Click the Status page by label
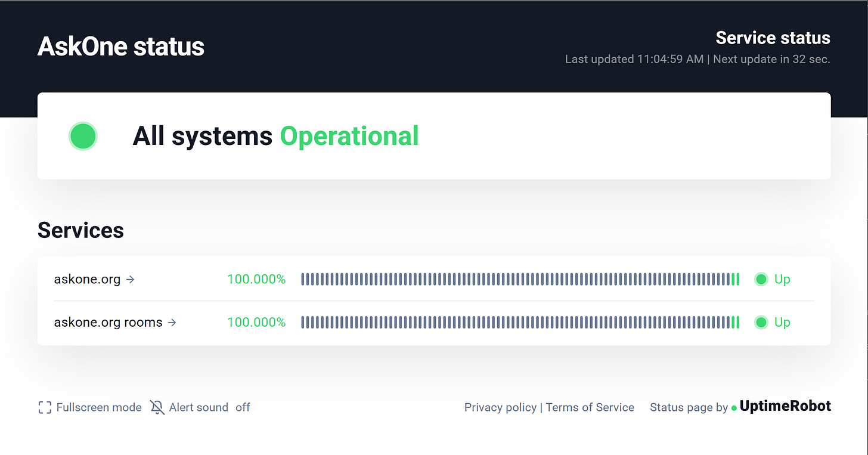Image resolution: width=868 pixels, height=455 pixels. (x=689, y=407)
